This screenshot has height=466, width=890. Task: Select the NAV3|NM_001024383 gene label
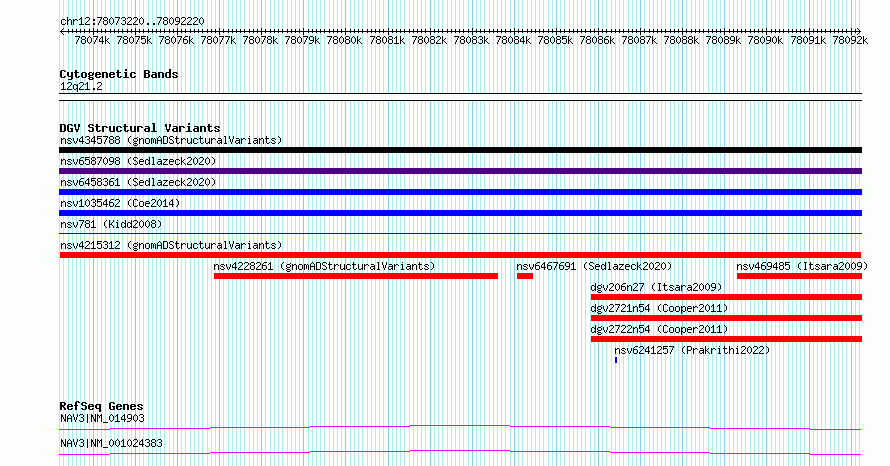pyautogui.click(x=111, y=443)
